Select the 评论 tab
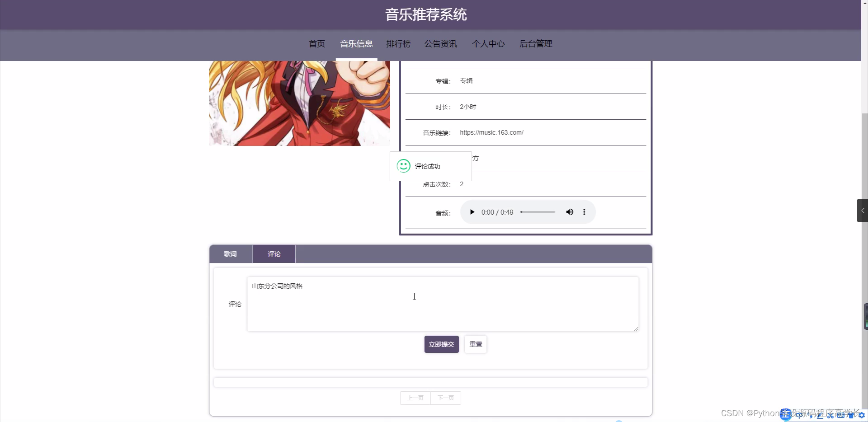Viewport: 868px width, 422px height. [x=274, y=254]
